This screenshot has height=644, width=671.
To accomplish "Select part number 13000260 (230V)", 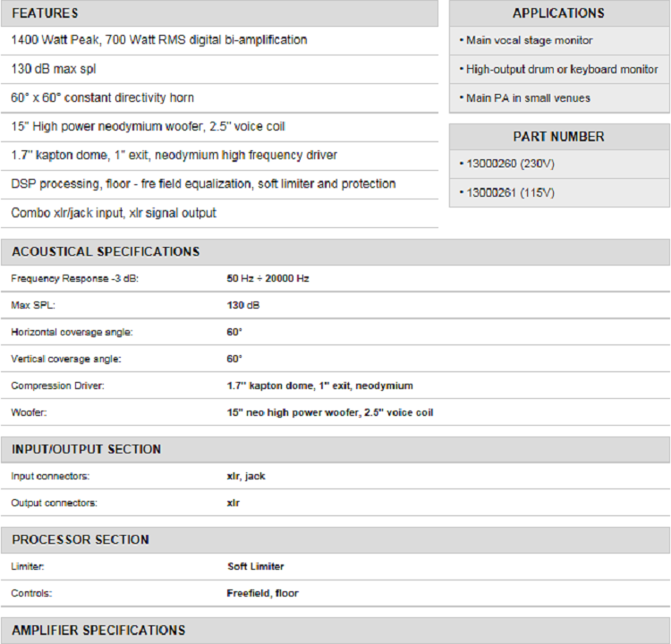I will [x=510, y=164].
